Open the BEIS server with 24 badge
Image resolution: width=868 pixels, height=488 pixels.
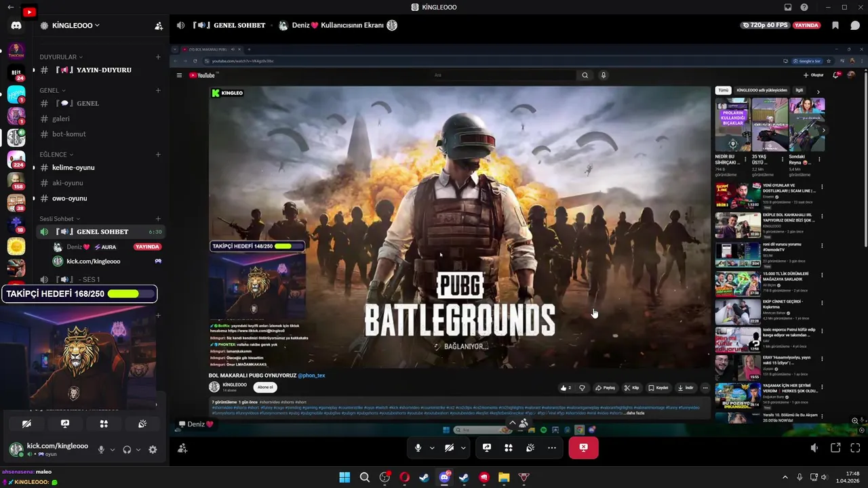tap(16, 72)
